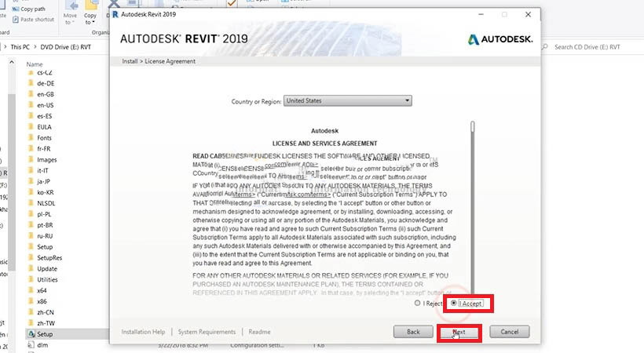Viewport: 644px width, 353px height.
Task: Select the ja-JP folder in Explorer
Action: click(x=43, y=181)
